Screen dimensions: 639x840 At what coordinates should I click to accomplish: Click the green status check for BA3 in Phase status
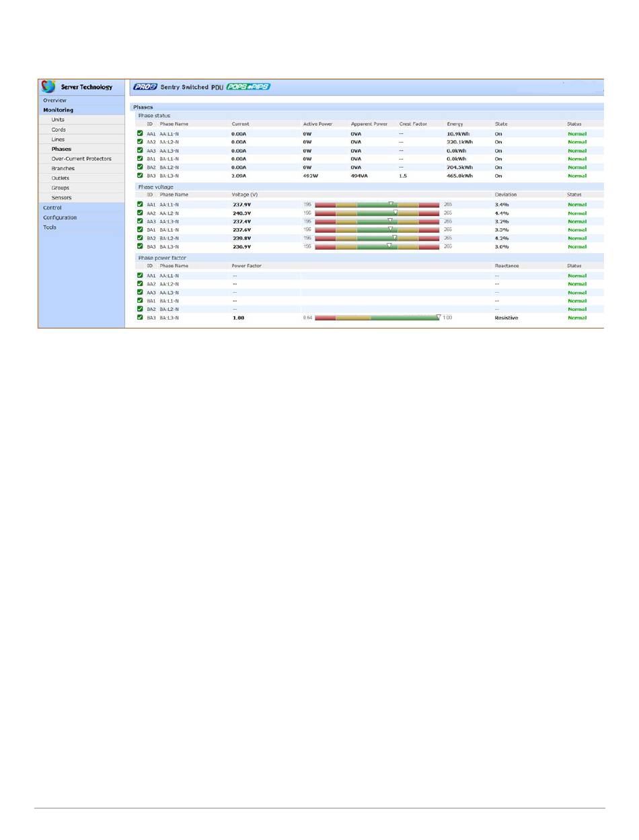[140, 175]
